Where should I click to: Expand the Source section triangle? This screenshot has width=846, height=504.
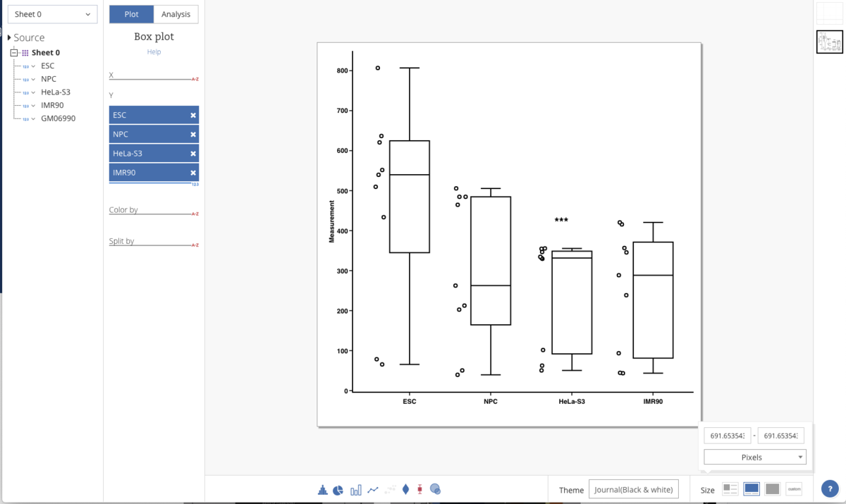(x=9, y=37)
